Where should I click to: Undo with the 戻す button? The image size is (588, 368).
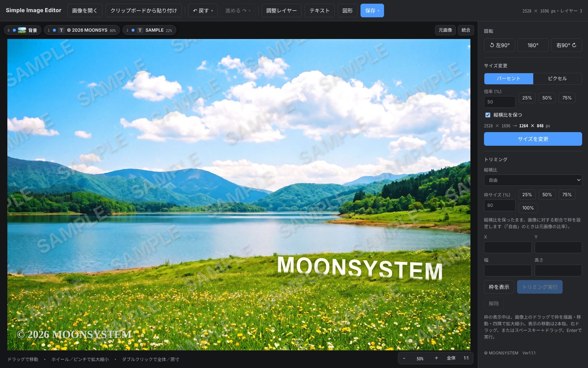click(203, 11)
